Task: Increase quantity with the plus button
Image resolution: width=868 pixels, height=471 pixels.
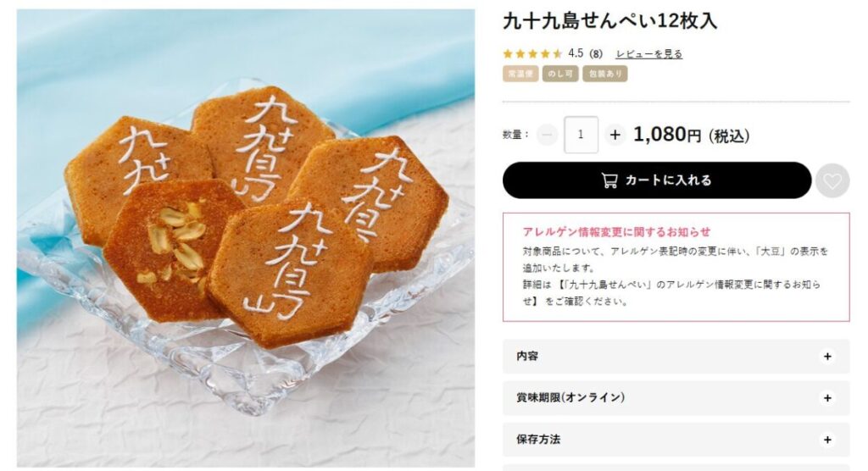Action: click(x=615, y=135)
